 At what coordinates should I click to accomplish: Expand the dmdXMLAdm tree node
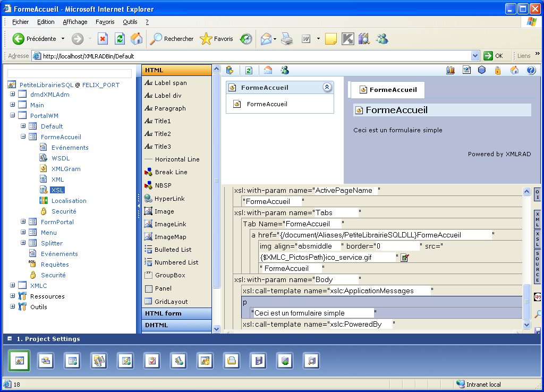click(13, 95)
